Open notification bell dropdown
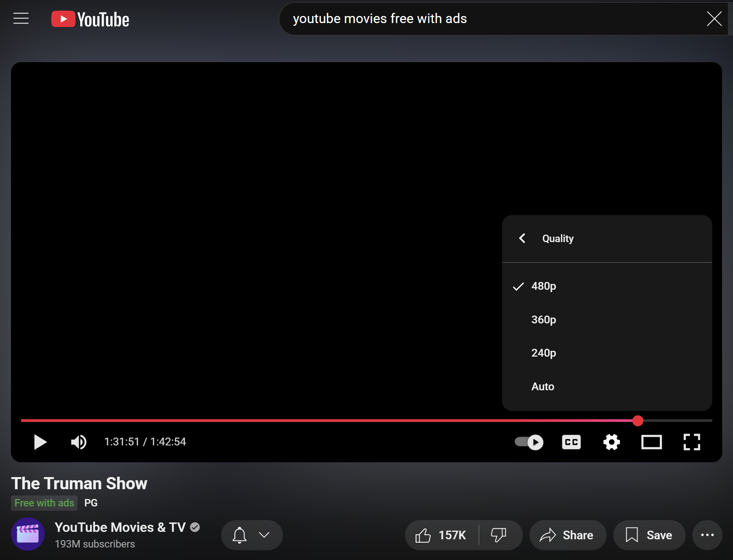Screen dimensions: 733x560 [252, 535]
